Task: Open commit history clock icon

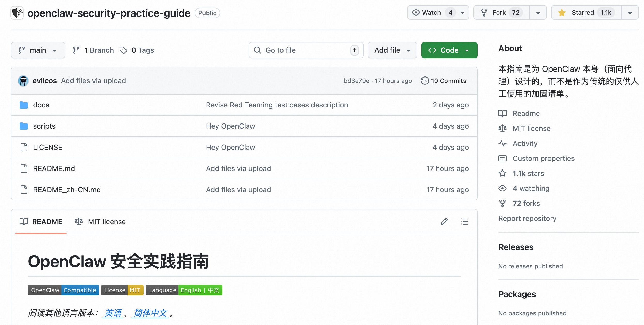Action: pos(425,81)
